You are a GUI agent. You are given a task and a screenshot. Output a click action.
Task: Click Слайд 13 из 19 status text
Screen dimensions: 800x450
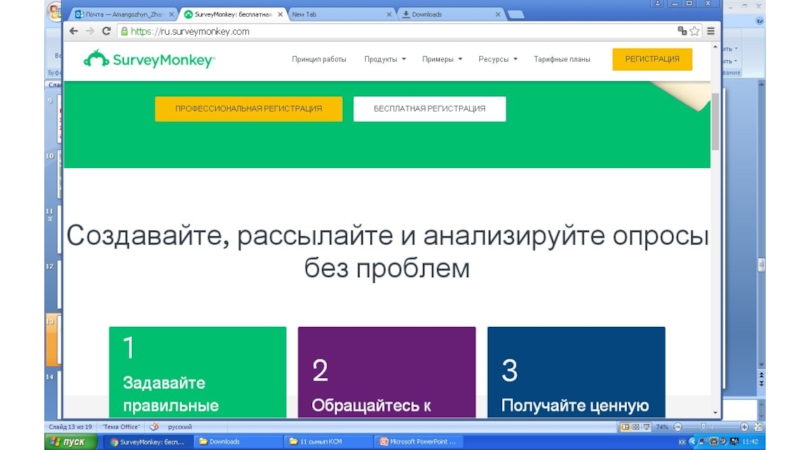coord(70,427)
